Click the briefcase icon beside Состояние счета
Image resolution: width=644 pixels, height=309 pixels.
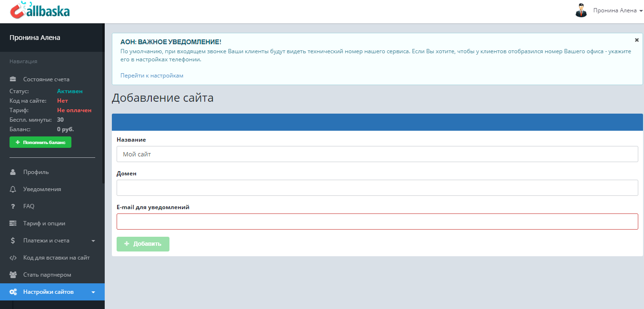coord(13,79)
